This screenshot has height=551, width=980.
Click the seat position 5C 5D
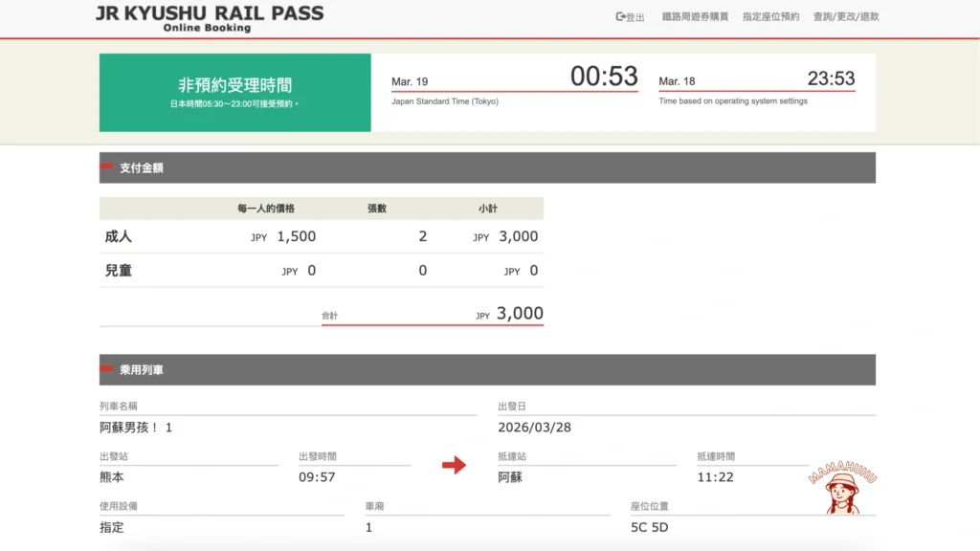pyautogui.click(x=650, y=527)
